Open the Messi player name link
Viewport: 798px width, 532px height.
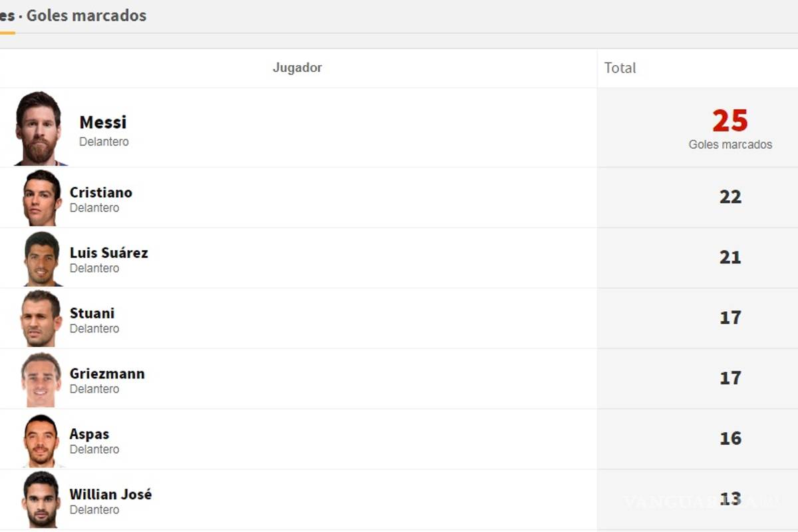103,122
